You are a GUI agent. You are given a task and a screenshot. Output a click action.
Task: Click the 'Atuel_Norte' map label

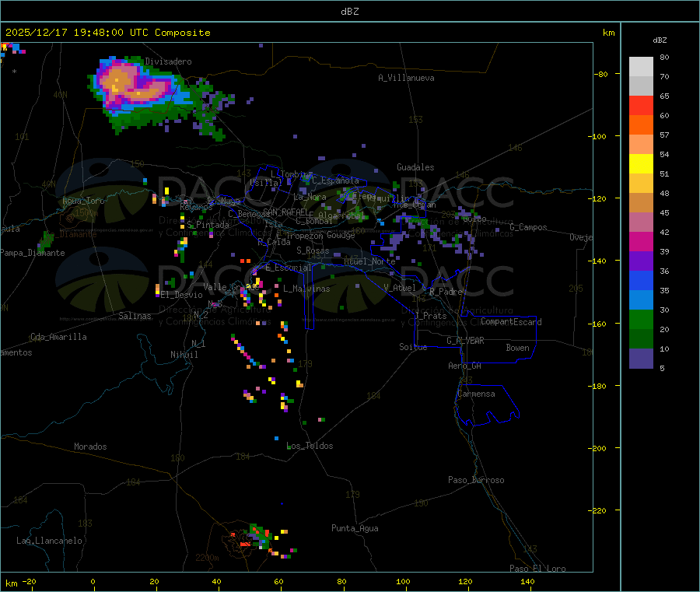(370, 261)
